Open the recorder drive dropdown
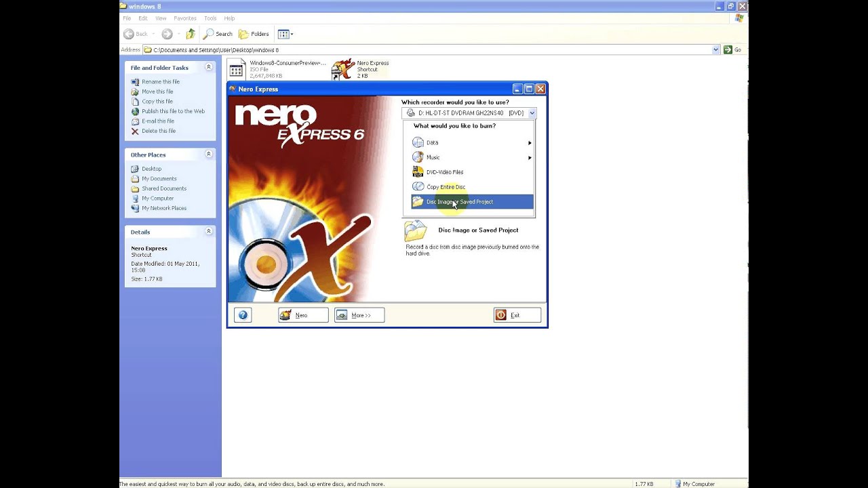868x488 pixels. pos(532,113)
